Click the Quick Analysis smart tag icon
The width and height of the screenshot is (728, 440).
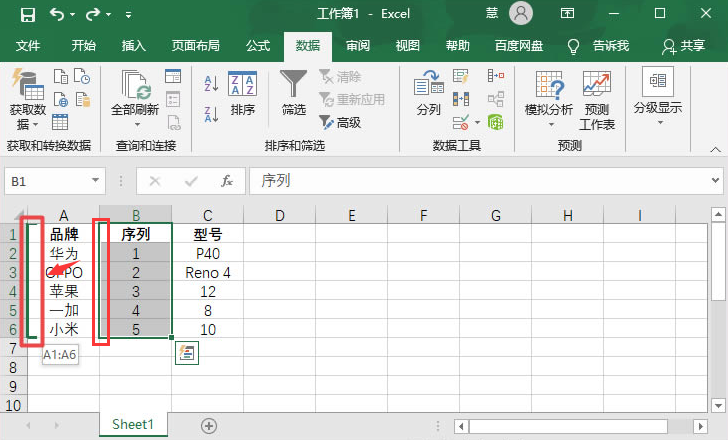187,353
